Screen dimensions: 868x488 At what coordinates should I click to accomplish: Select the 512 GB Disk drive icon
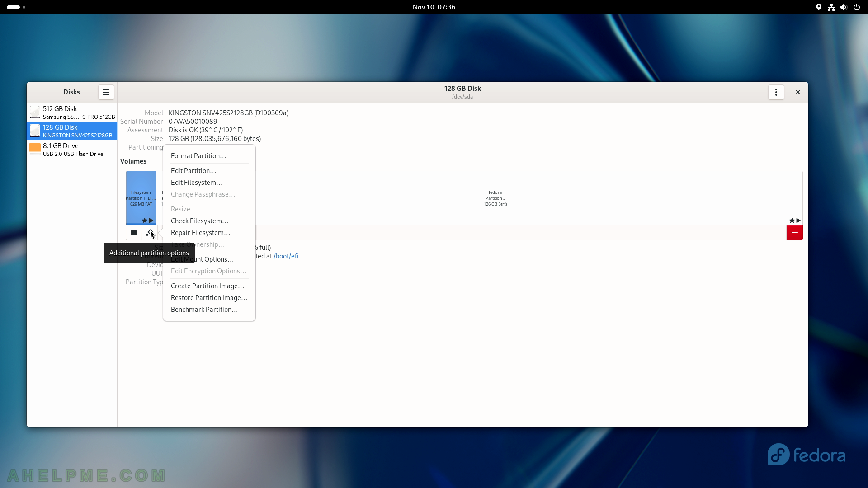[x=35, y=113]
